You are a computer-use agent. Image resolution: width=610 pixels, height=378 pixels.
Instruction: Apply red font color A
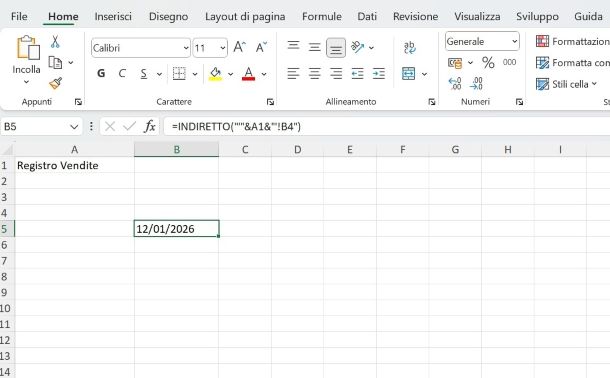point(248,73)
